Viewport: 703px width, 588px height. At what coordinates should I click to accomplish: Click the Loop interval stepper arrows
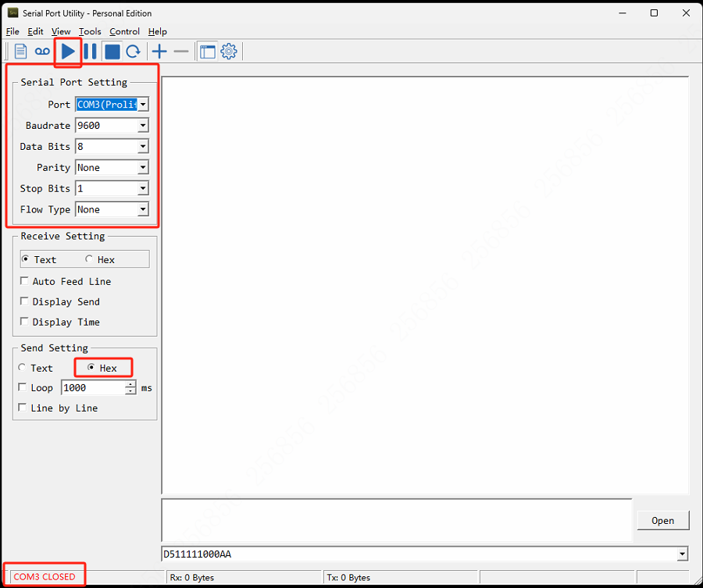[130, 387]
